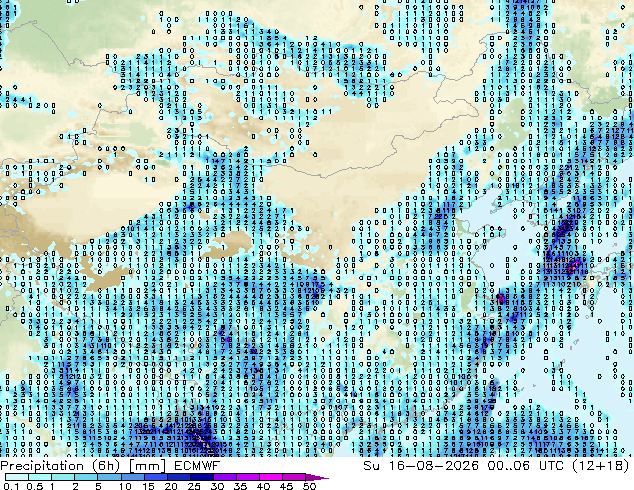Click the '35' legend value

pyautogui.click(x=240, y=486)
